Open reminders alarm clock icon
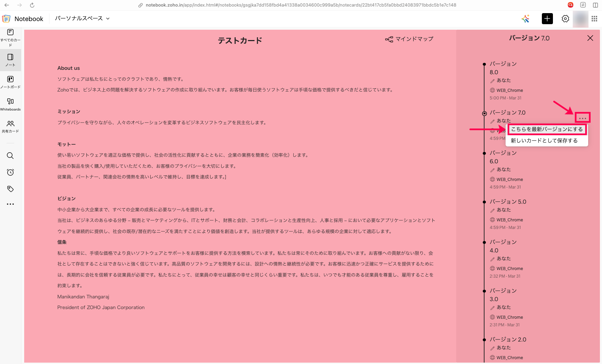Image resolution: width=602 pixels, height=364 pixels. [x=10, y=172]
